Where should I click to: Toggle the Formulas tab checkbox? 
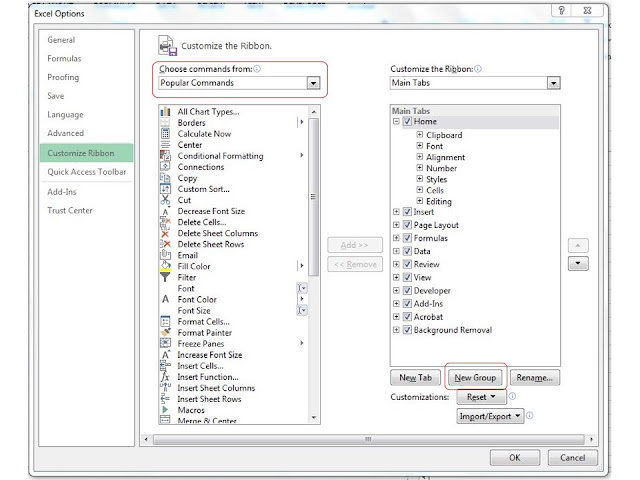[407, 238]
